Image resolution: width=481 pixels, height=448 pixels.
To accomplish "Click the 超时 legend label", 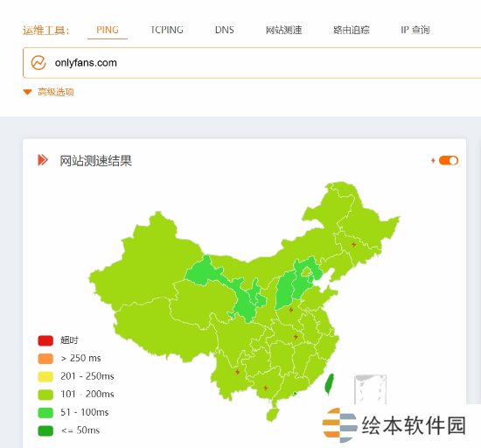I will tap(69, 340).
